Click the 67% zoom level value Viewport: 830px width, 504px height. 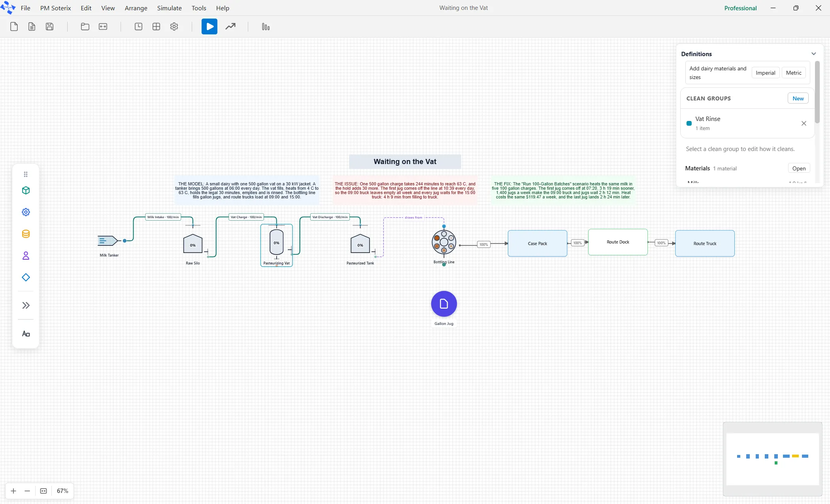[62, 491]
